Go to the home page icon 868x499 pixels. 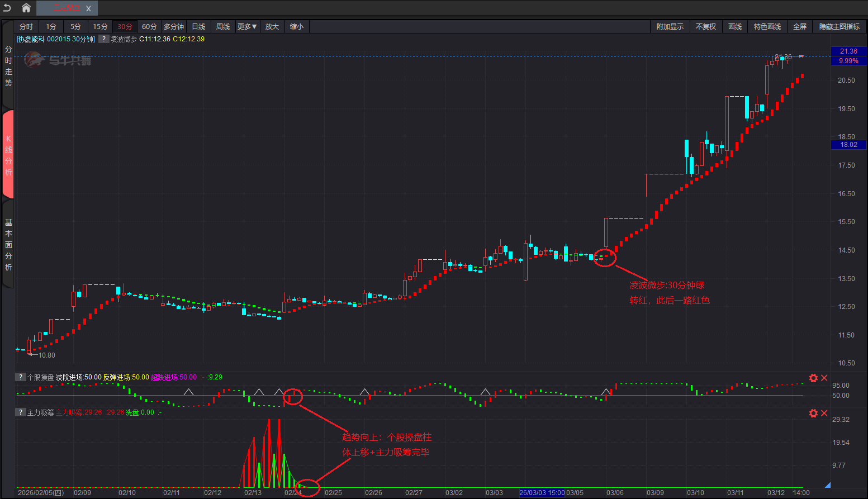pyautogui.click(x=26, y=8)
